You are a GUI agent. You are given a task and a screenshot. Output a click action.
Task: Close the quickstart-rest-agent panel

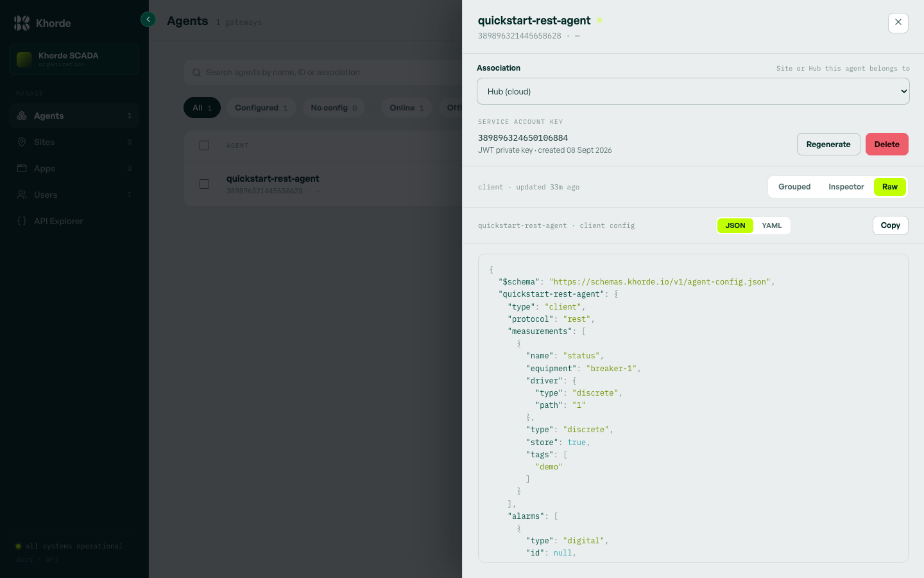[x=898, y=22]
